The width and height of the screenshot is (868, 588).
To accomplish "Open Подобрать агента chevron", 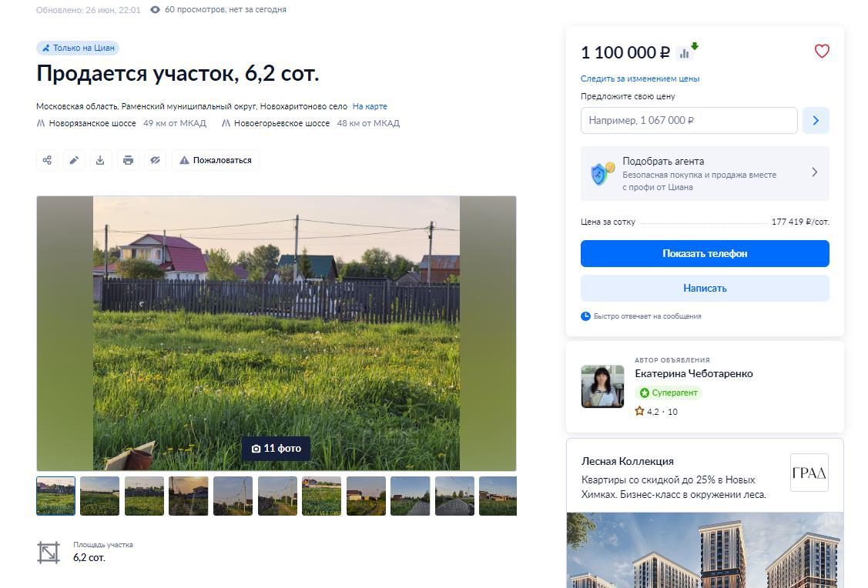I will tap(814, 172).
